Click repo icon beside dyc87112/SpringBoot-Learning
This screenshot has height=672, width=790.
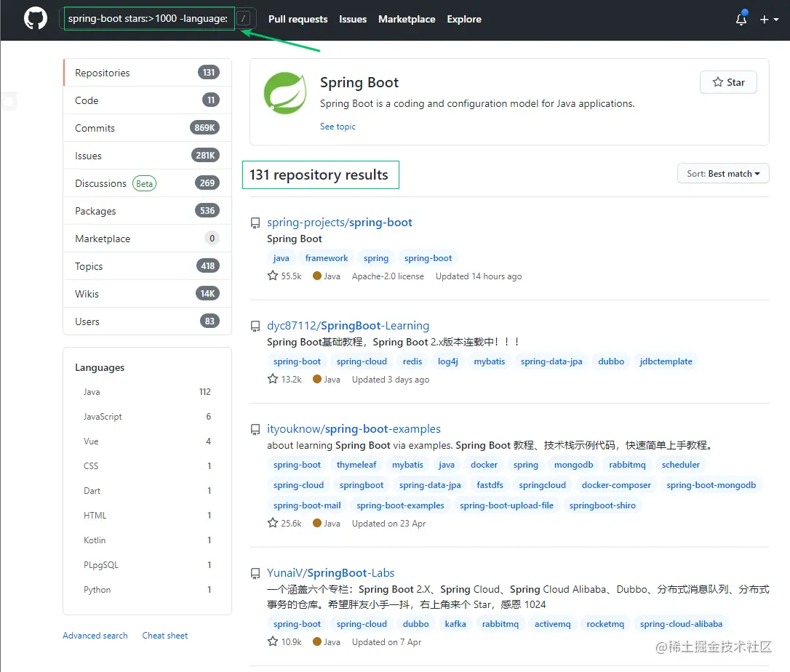[255, 326]
